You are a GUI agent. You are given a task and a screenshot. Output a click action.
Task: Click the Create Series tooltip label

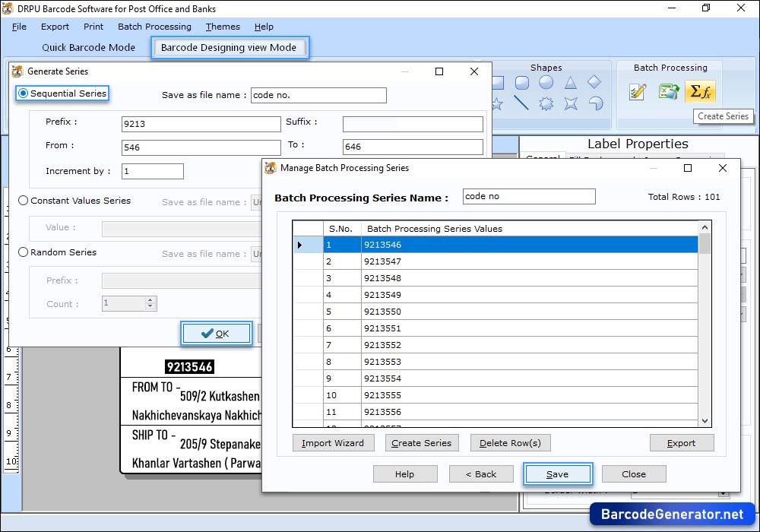(x=724, y=116)
